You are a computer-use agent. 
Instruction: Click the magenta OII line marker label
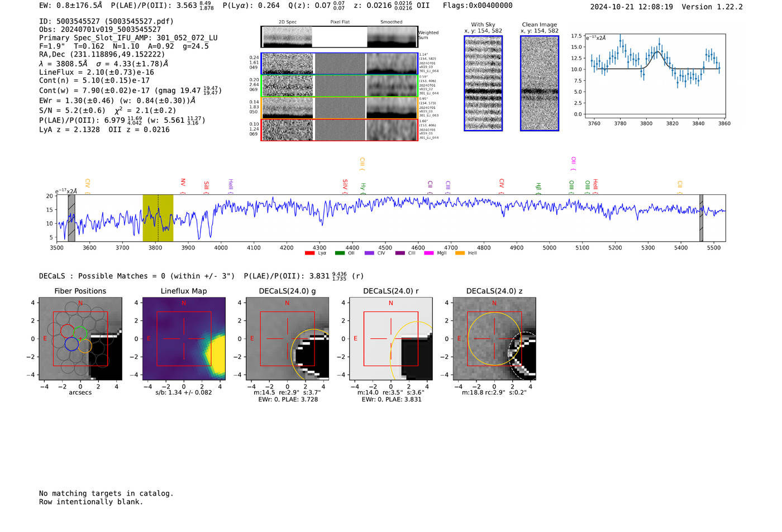[x=573, y=164]
